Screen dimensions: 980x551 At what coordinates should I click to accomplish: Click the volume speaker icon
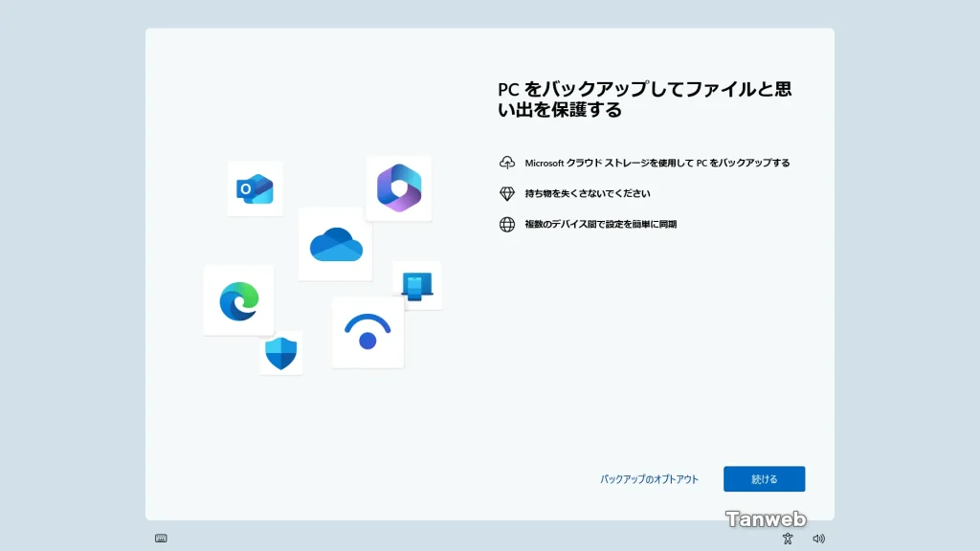point(819,539)
